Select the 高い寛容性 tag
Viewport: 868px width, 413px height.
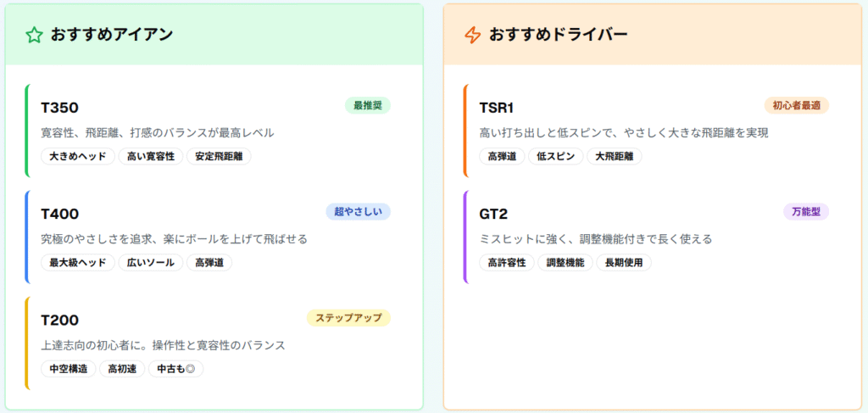[151, 157]
